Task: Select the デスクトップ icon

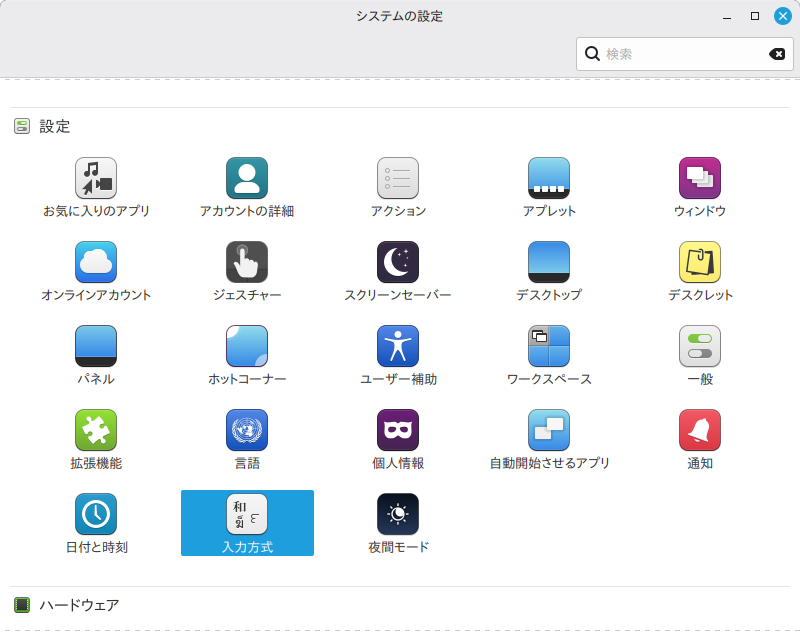Action: (549, 263)
